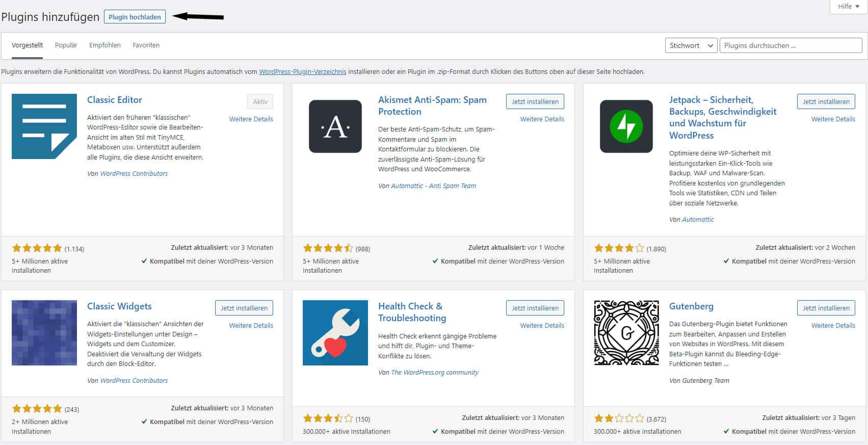Switch to the Empfohlen tab
This screenshot has height=445, width=868.
pos(105,45)
